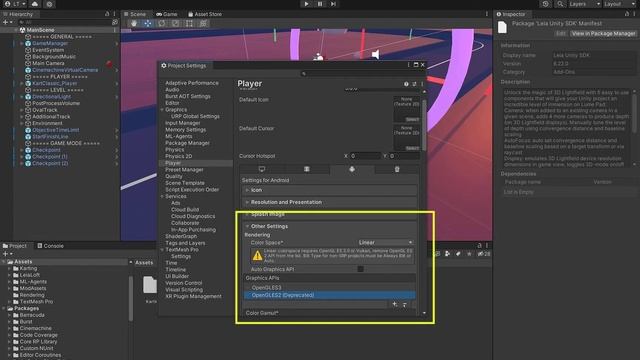Open Quality settings category
Image resolution: width=640 pixels, height=360 pixels.
(x=174, y=176)
